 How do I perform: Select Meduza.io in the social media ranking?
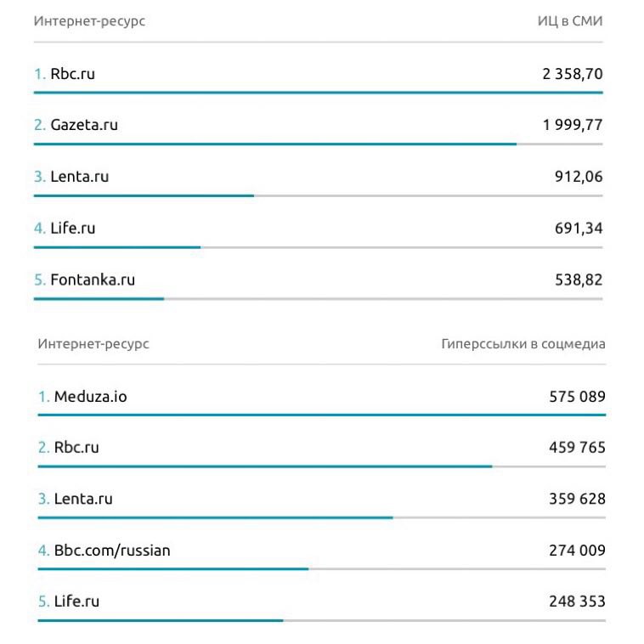tap(90, 396)
